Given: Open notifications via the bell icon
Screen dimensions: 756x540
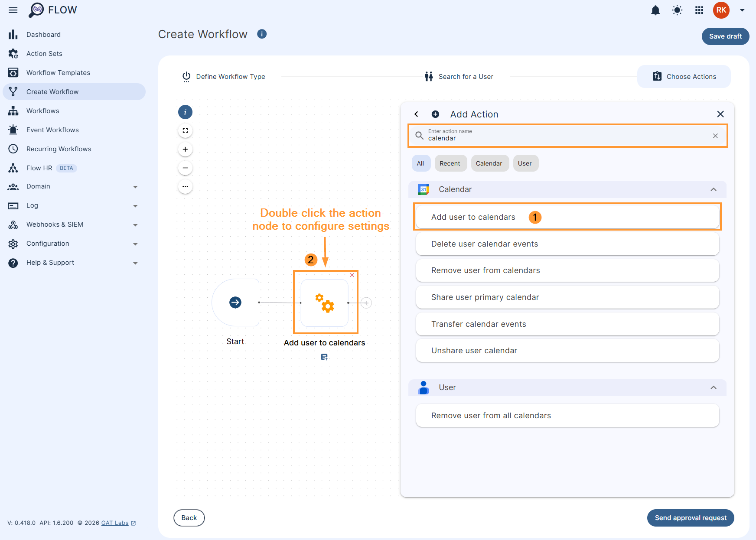Looking at the screenshot, I should (x=655, y=10).
